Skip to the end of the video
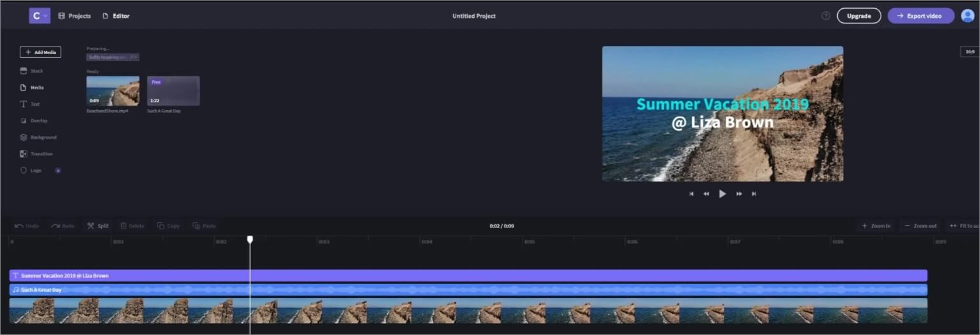The height and width of the screenshot is (335, 980). pos(754,194)
